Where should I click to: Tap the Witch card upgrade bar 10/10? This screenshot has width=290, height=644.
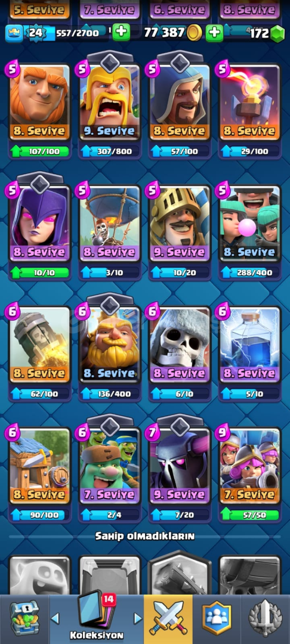pos(39,273)
